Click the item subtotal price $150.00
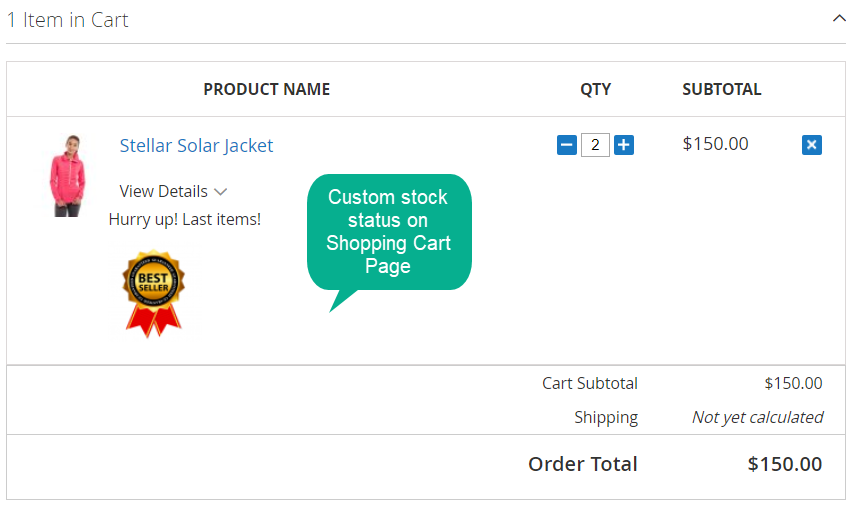This screenshot has height=505, width=854. [715, 144]
